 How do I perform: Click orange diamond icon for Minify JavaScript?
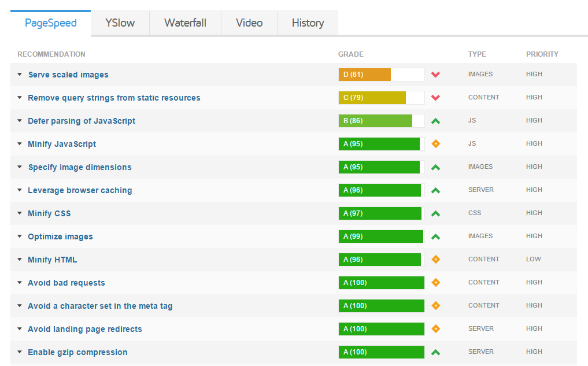435,143
